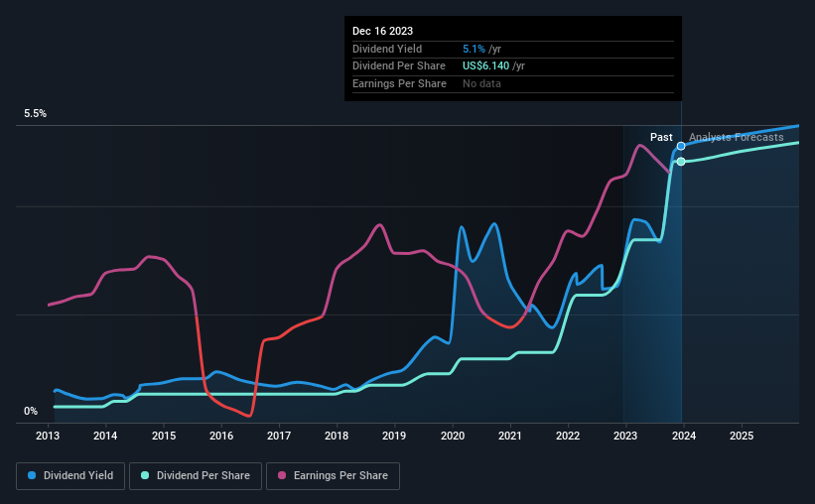Viewport: 815px width, 504px height.
Task: Click the Dec 16 2023 tooltip date
Action: tap(382, 31)
